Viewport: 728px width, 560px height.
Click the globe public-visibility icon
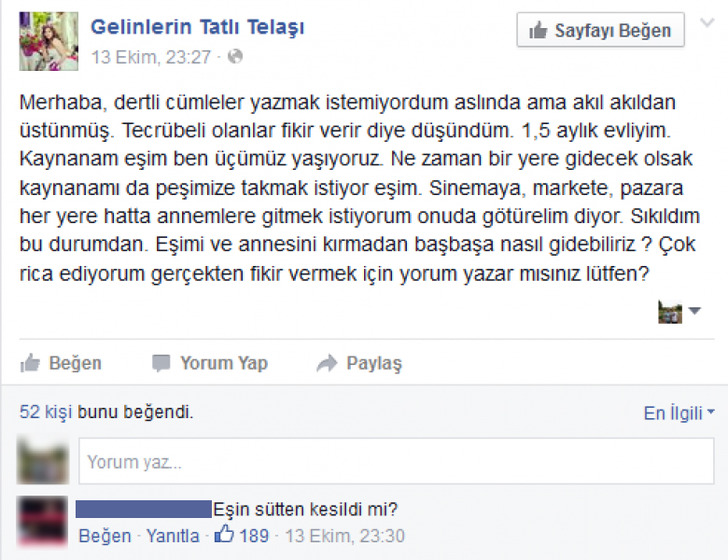click(x=235, y=57)
